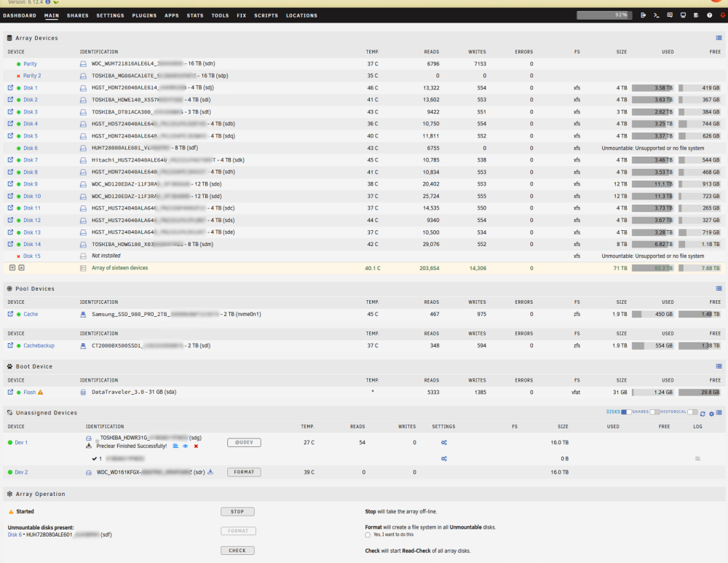Open the web terminal icon
Screen dimensions: 728x563
(657, 15)
